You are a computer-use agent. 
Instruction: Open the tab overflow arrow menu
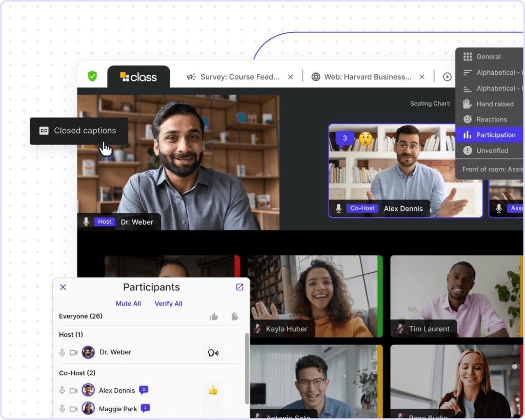[447, 76]
